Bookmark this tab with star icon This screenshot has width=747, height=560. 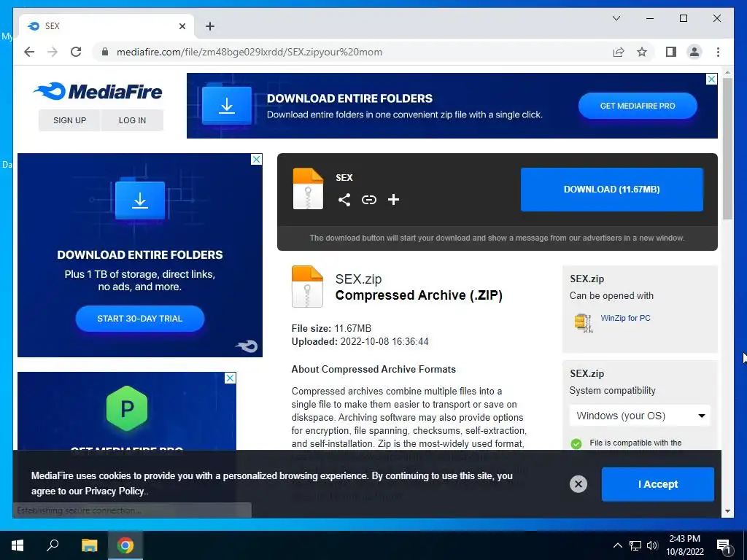click(x=642, y=52)
